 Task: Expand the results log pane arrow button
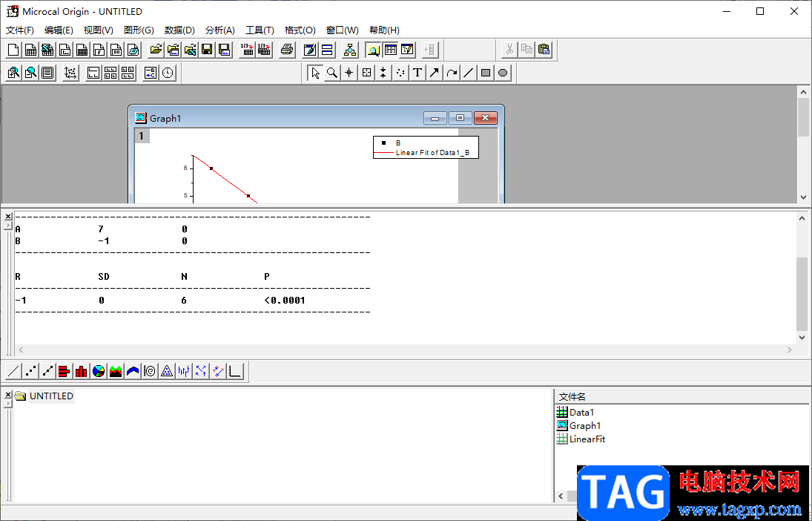point(7,226)
